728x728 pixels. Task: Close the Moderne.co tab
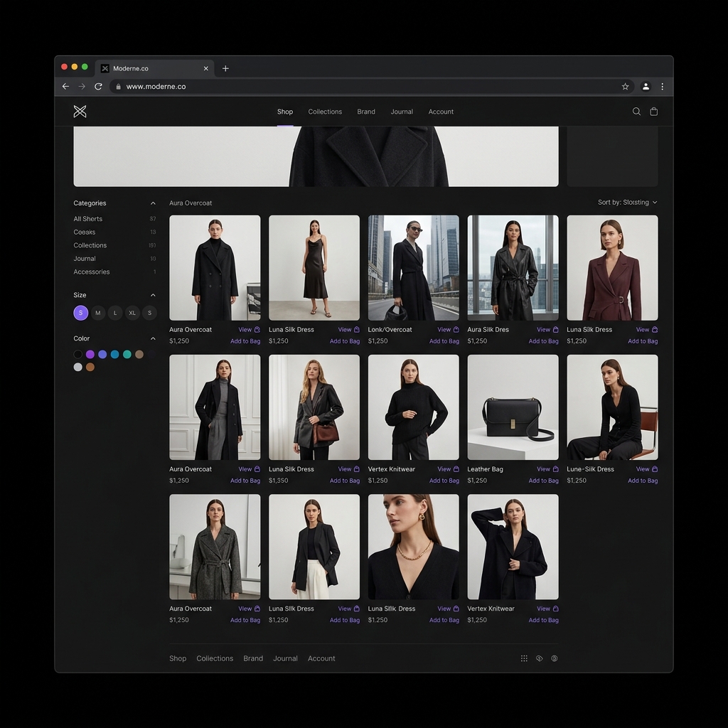(x=205, y=68)
